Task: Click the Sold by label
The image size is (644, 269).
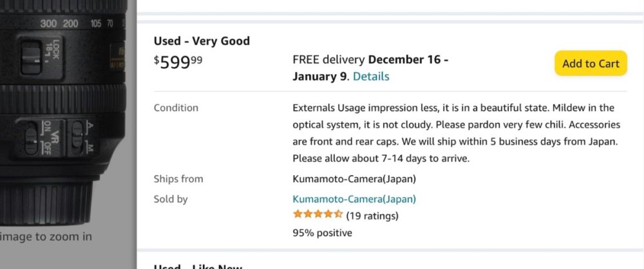Action: coord(171,199)
